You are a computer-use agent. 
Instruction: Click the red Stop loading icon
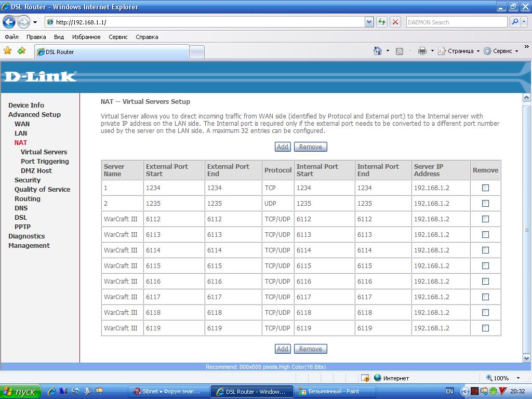(395, 22)
